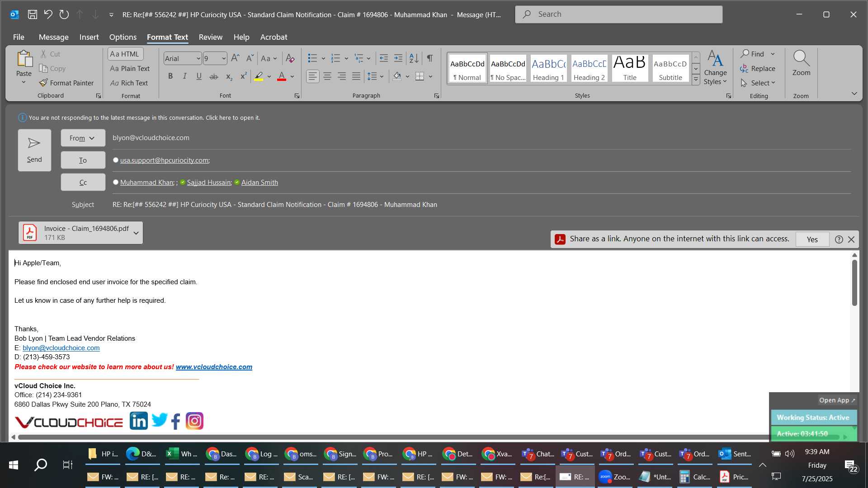Click the Search box in title bar

click(x=618, y=14)
